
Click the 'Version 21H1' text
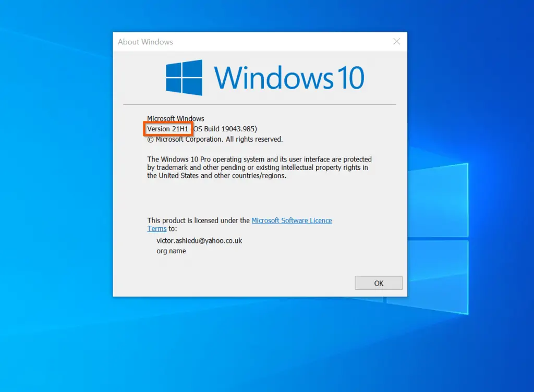coord(167,129)
